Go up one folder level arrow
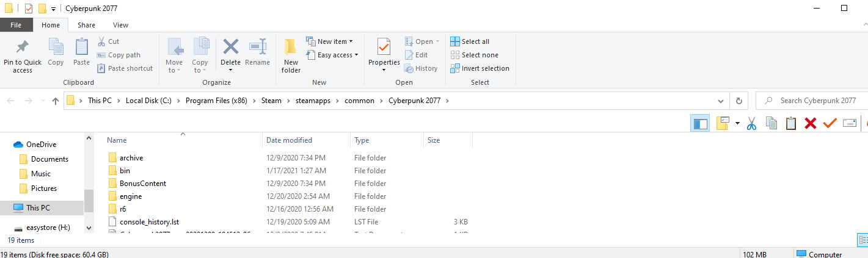 pos(56,101)
